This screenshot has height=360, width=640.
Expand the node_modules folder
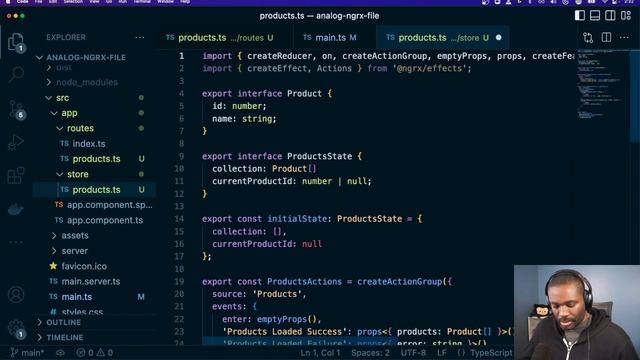(x=87, y=82)
